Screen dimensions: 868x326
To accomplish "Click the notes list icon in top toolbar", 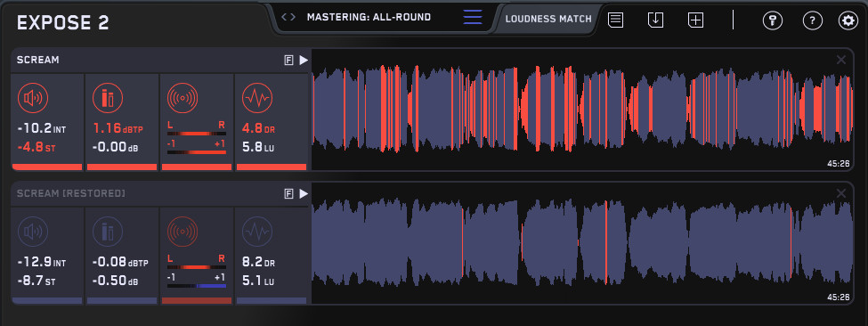I will click(x=615, y=20).
